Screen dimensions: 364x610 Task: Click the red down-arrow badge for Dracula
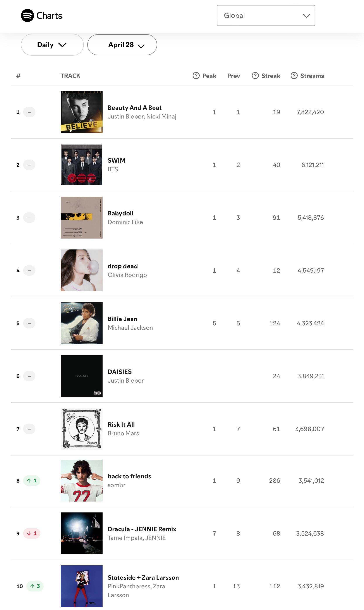(32, 533)
